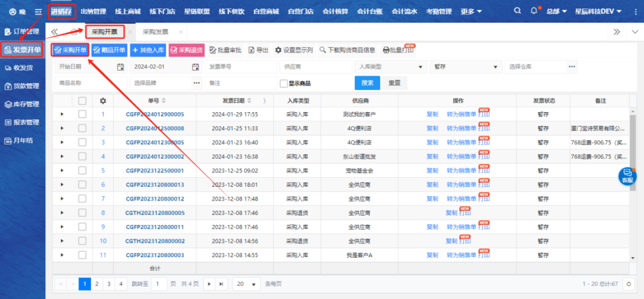644x299 pixels.
Task: Click the 发票单号 input field
Action: 241,67
